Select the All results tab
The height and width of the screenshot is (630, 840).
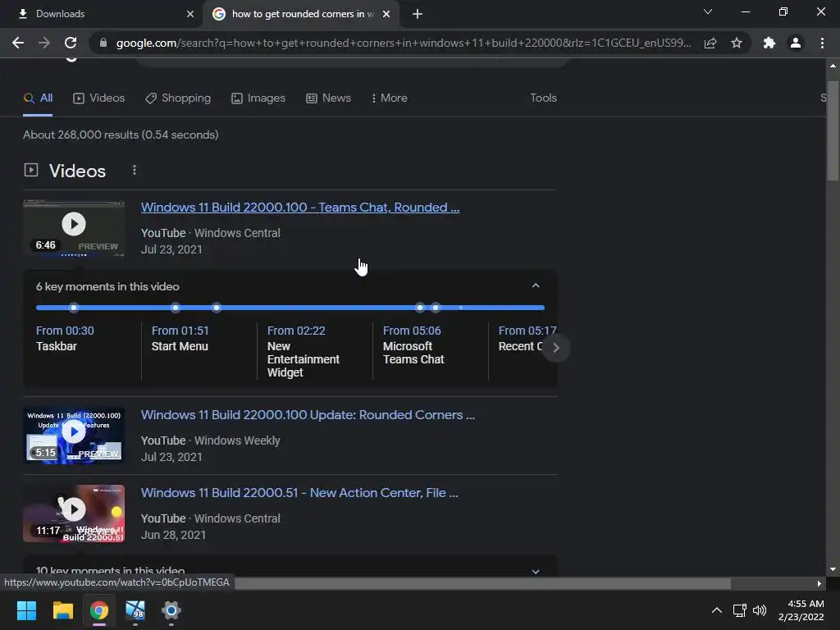[38, 98]
